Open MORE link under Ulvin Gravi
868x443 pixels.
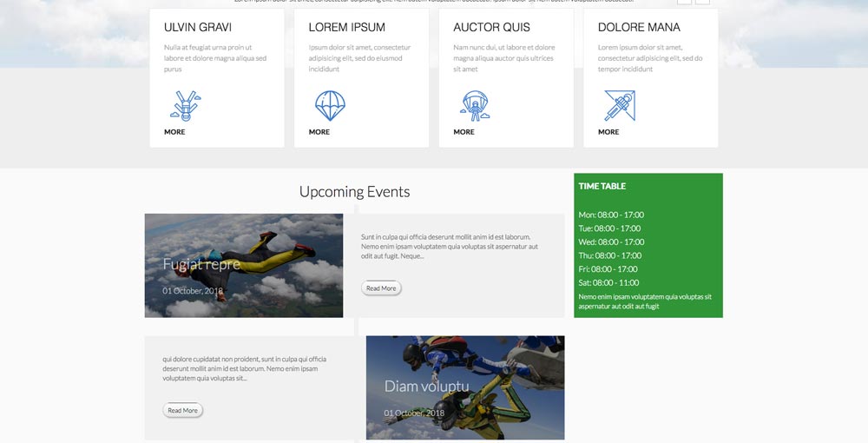(174, 132)
